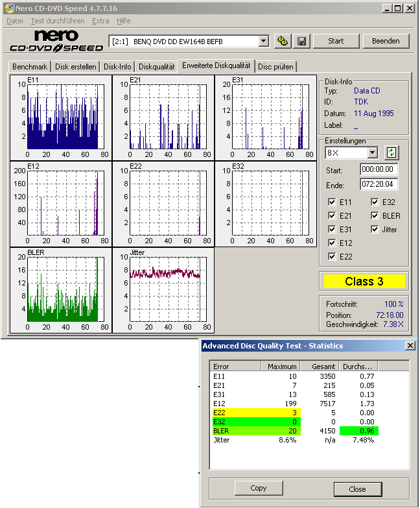Select the Erweiterte Diskqualität tab
Viewport: 420px width, 508px height.
click(x=216, y=66)
